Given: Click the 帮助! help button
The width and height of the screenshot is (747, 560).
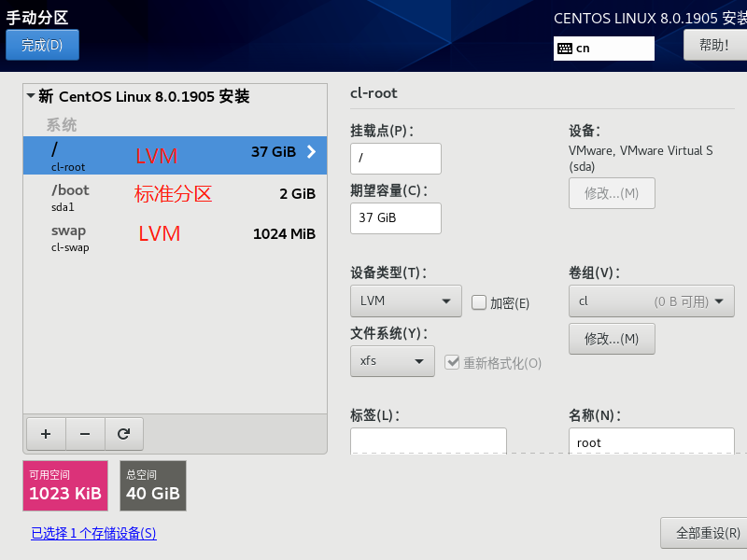Looking at the screenshot, I should [x=714, y=45].
